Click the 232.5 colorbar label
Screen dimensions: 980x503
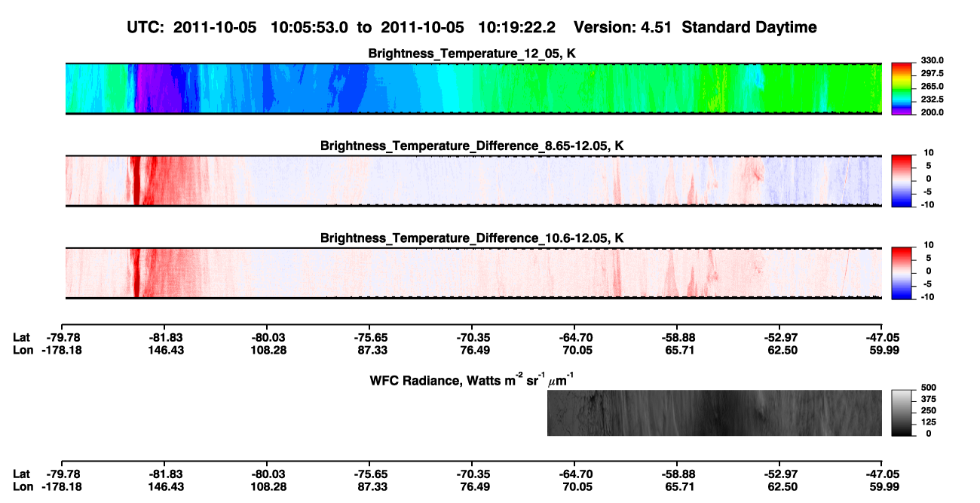[x=933, y=99]
